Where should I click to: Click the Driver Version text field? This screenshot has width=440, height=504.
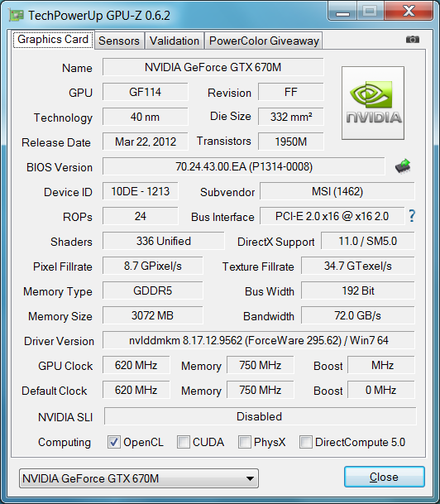[259, 340]
